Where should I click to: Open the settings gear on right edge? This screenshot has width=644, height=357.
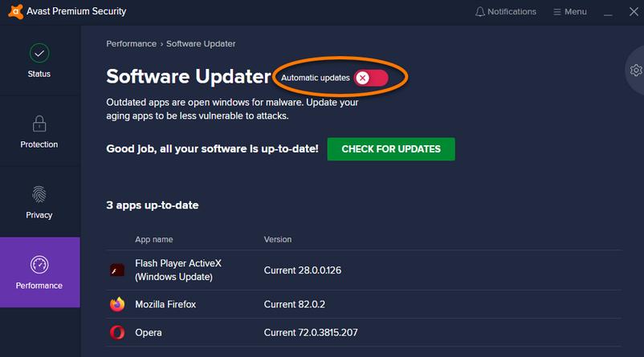click(635, 71)
